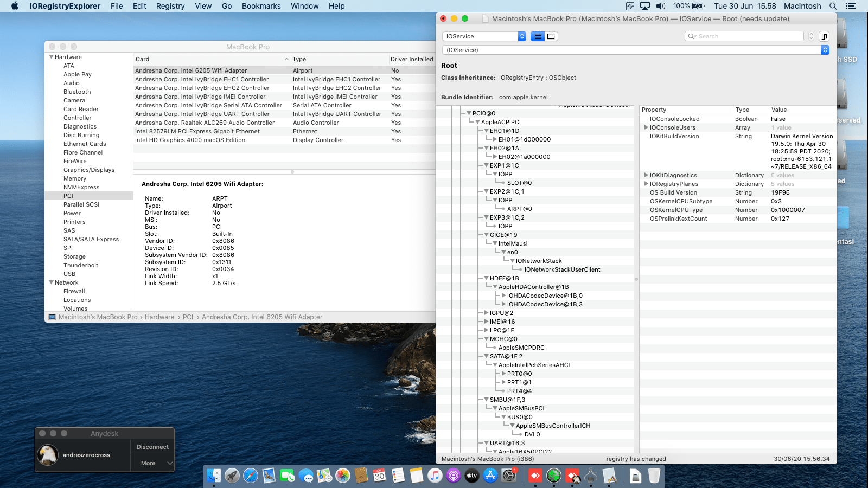Open the Apple TV app in Dock
Image resolution: width=868 pixels, height=488 pixels.
[x=472, y=476]
